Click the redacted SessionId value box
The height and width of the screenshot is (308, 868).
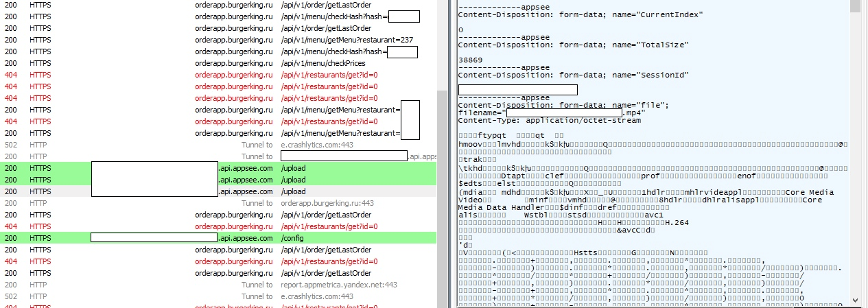(517, 89)
